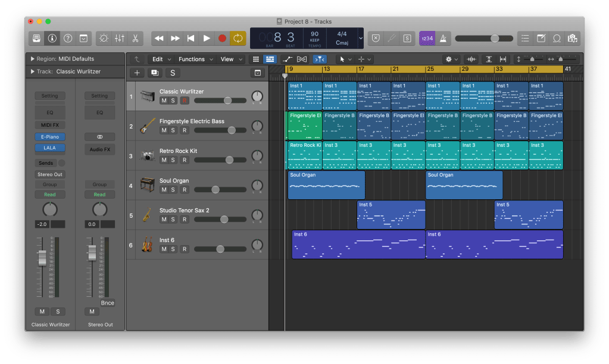This screenshot has width=609, height=364.
Task: Open the Library button
Action: coord(37,38)
